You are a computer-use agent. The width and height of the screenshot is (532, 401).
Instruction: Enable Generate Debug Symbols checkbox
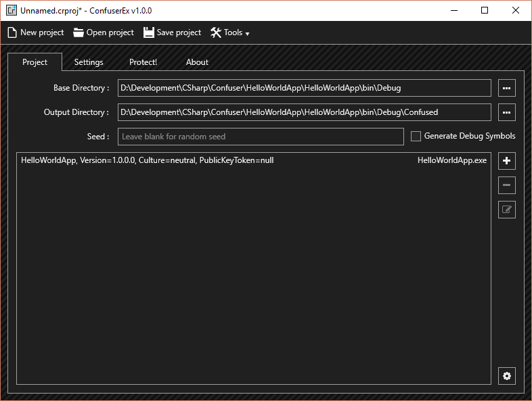pyautogui.click(x=416, y=137)
